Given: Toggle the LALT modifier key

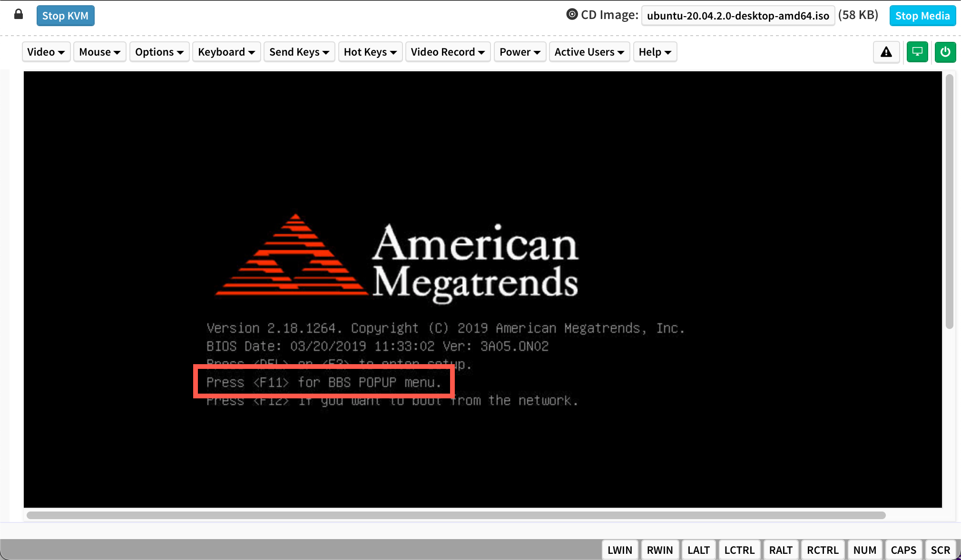Looking at the screenshot, I should click(x=698, y=550).
